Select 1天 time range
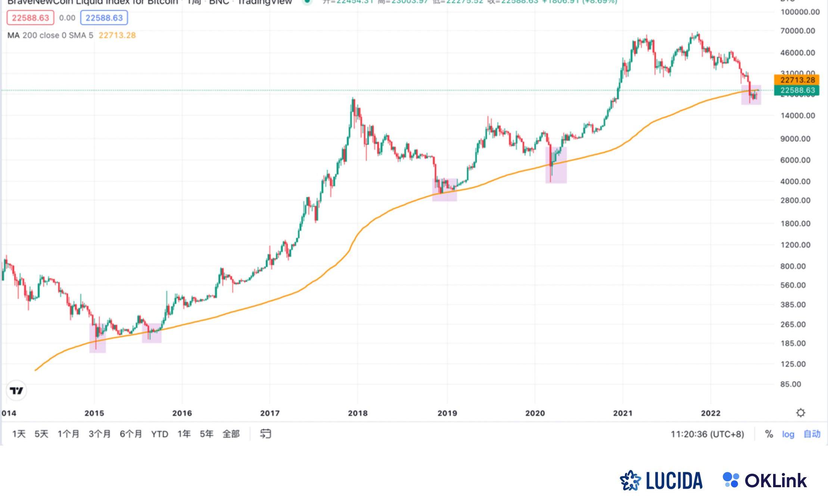 (x=19, y=434)
